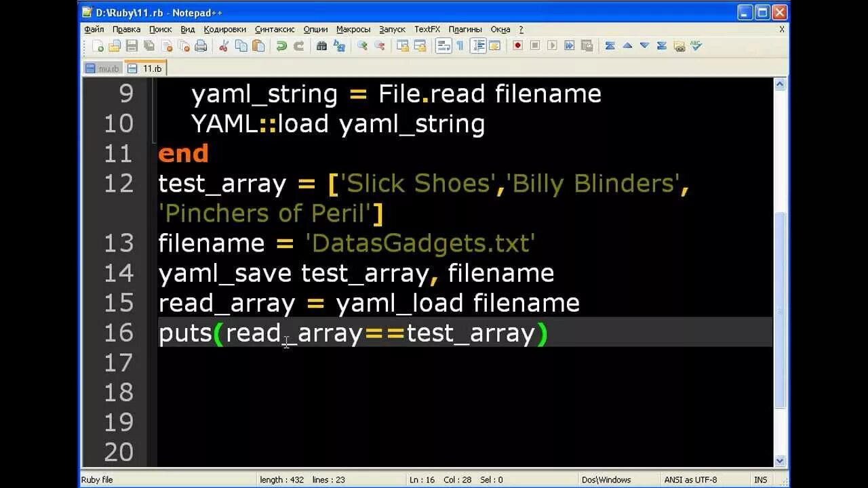This screenshot has width=868, height=488.
Task: Open the Опции menu
Action: point(315,30)
